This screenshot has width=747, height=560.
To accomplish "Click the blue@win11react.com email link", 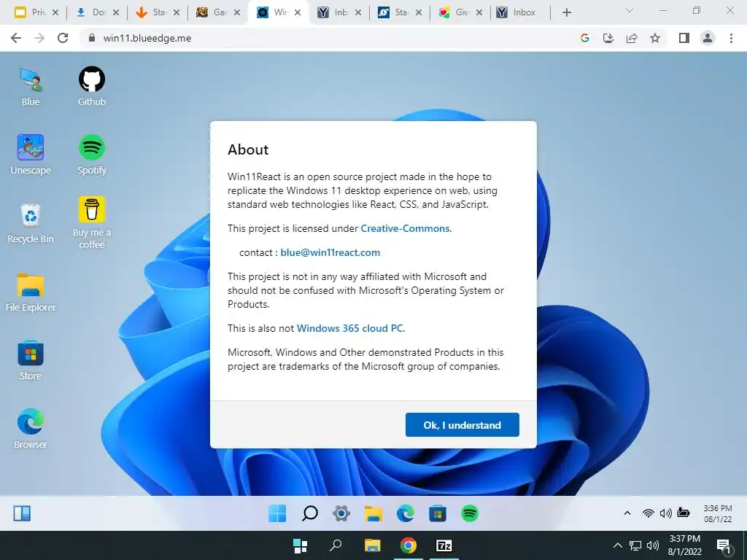I will click(330, 252).
